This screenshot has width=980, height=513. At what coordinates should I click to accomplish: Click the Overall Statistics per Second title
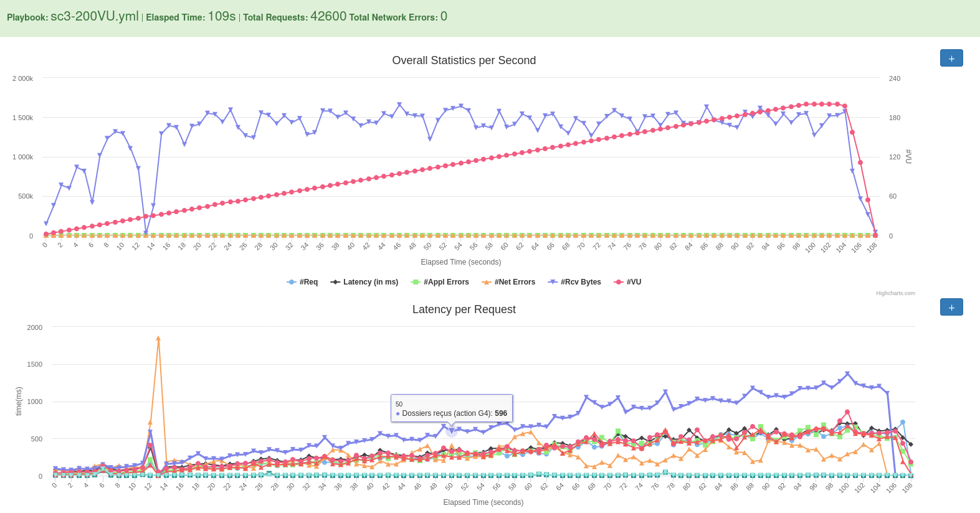click(464, 60)
